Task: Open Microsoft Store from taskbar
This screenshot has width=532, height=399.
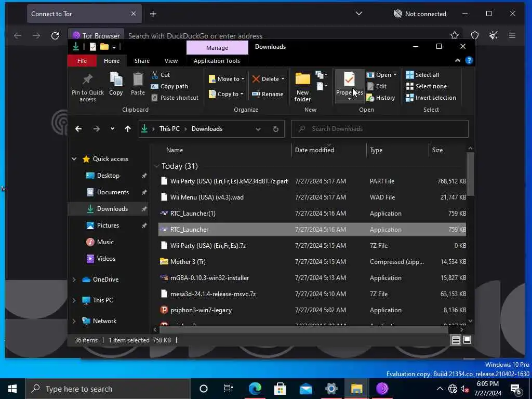Action: (280, 389)
